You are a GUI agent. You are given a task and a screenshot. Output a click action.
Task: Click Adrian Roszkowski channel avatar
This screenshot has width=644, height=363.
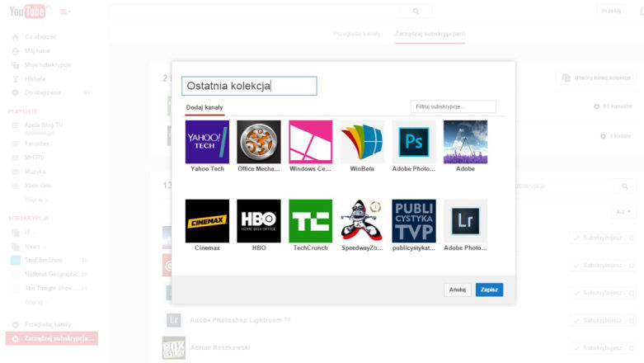coord(174,348)
